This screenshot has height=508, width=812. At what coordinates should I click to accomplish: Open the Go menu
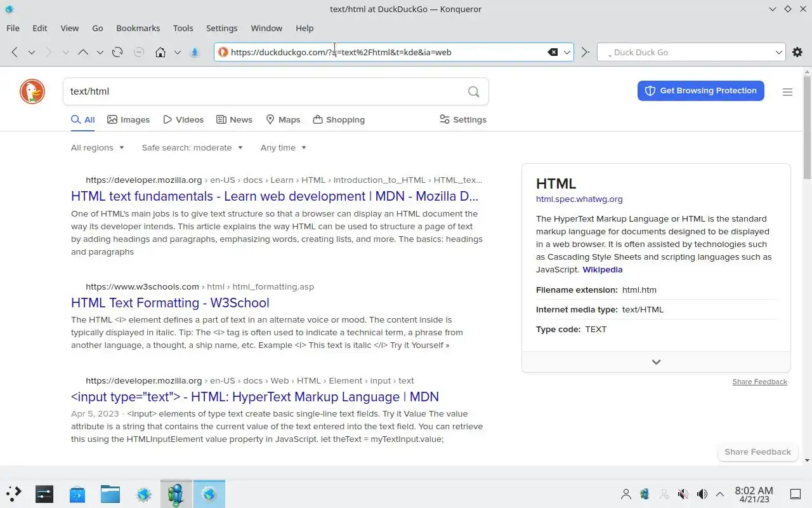tap(98, 28)
